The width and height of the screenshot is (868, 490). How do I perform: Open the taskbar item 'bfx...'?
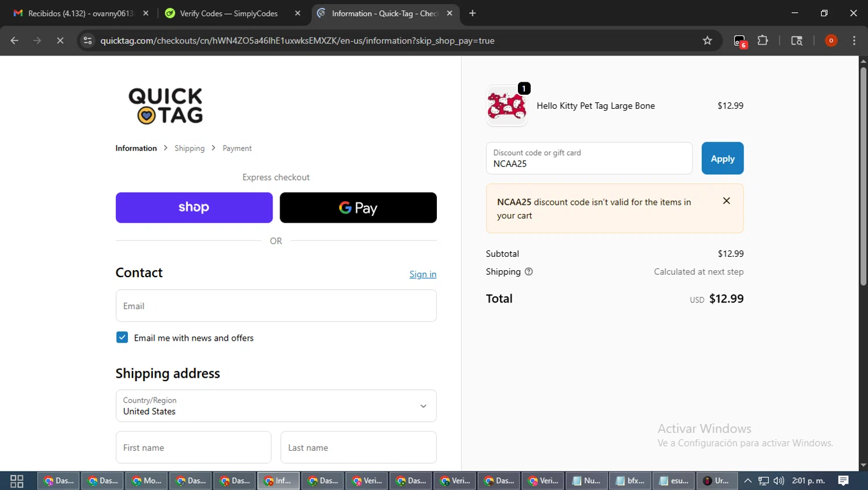click(x=631, y=481)
